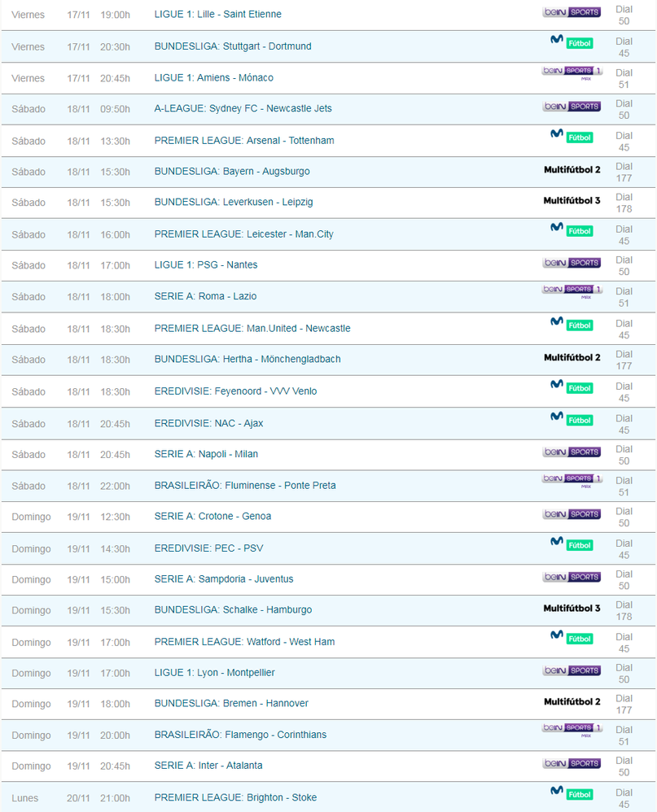
Task: Click Movistar Fútbol logo for Watford - West Ham
Action: [572, 638]
